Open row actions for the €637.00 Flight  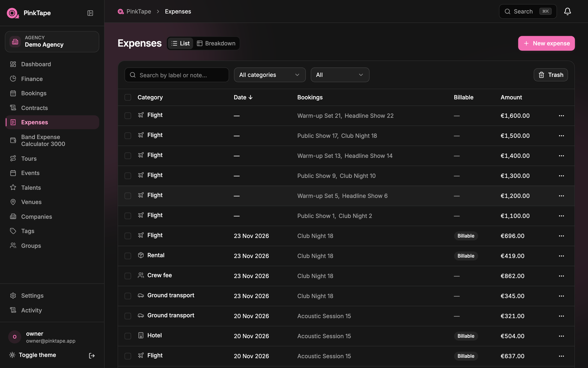[561, 356]
